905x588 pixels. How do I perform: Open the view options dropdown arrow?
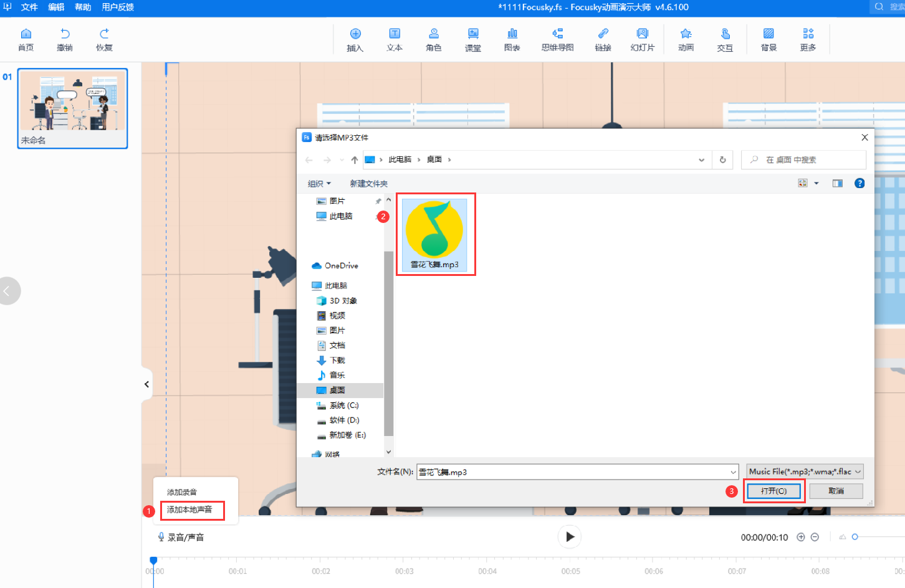tap(816, 183)
